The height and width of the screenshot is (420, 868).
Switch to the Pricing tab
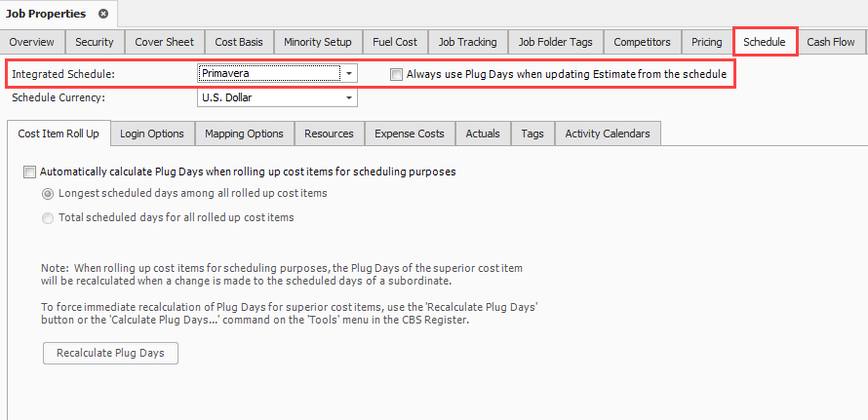707,42
